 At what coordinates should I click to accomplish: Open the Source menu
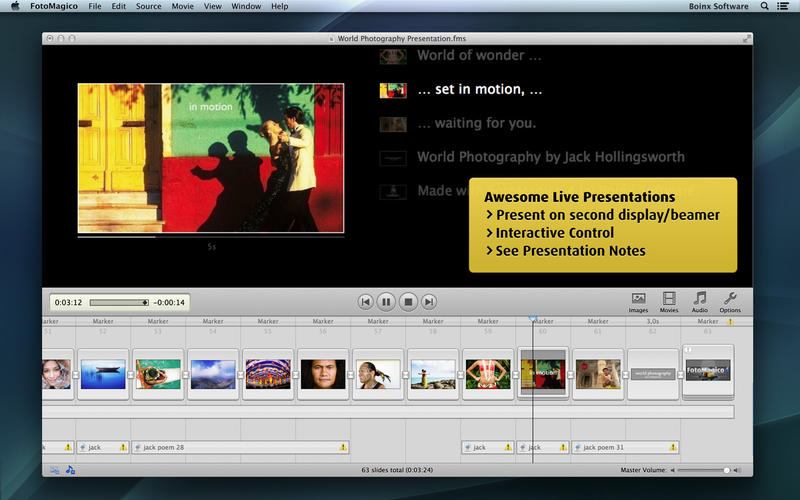pyautogui.click(x=148, y=6)
